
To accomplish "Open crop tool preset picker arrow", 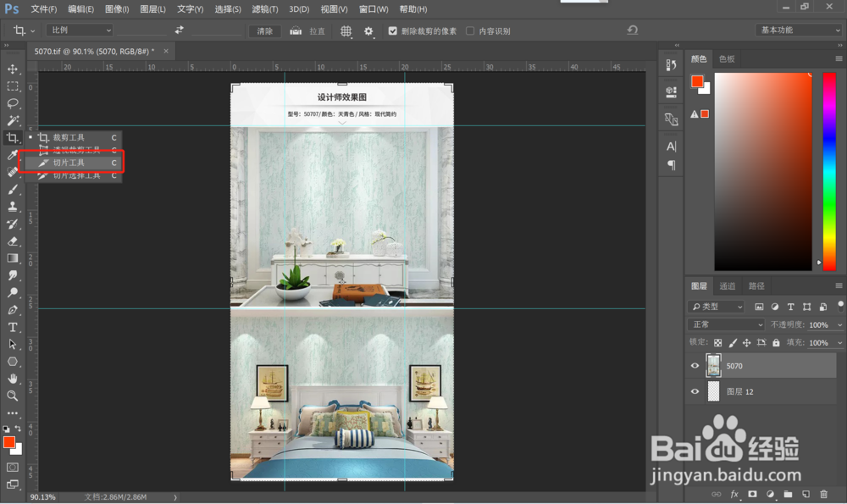I will [32, 30].
